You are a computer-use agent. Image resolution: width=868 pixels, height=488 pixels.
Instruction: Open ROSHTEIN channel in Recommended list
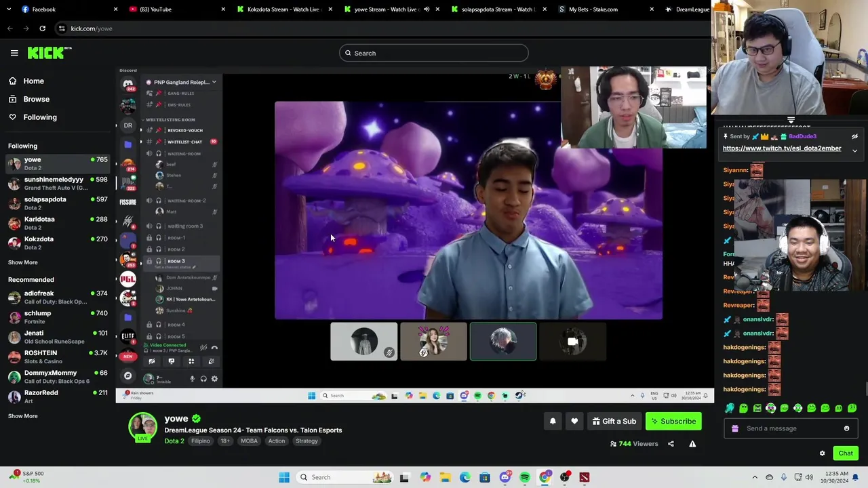point(58,357)
